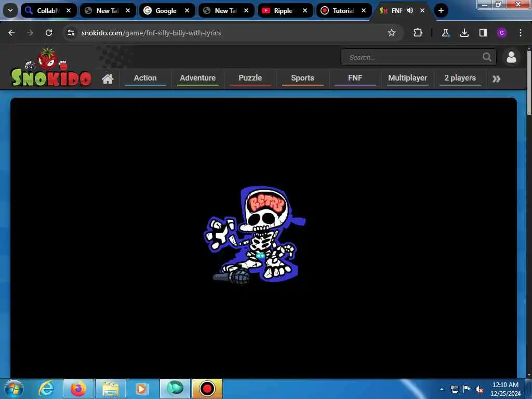Open the Chrome extensions puzzle icon
This screenshot has height=399, width=532.
(x=418, y=33)
